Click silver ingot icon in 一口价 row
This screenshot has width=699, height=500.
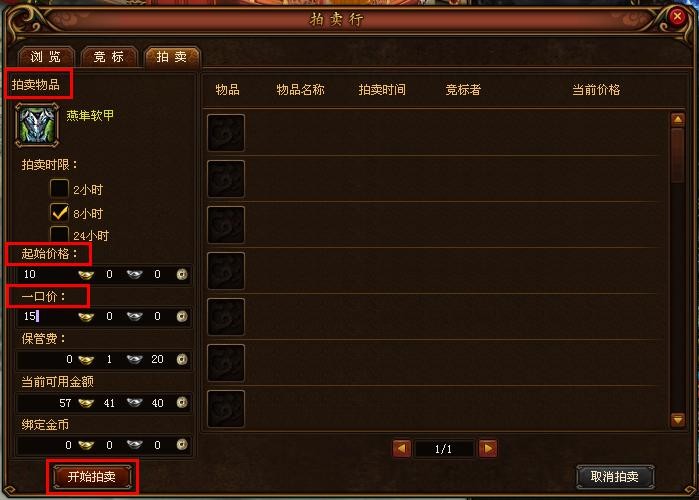click(135, 316)
